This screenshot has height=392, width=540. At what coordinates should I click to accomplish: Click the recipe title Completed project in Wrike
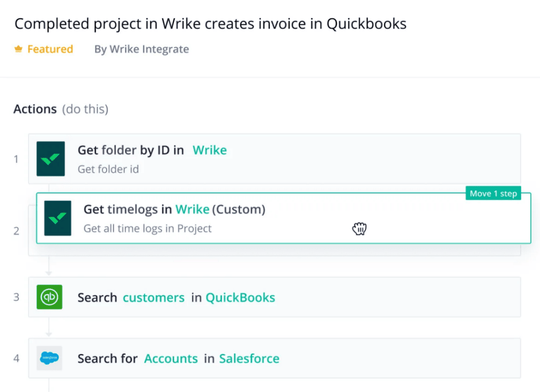210,24
